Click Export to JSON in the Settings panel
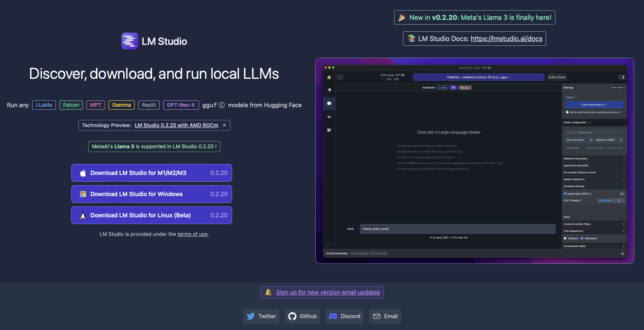This screenshot has height=330, width=644. click(x=609, y=140)
